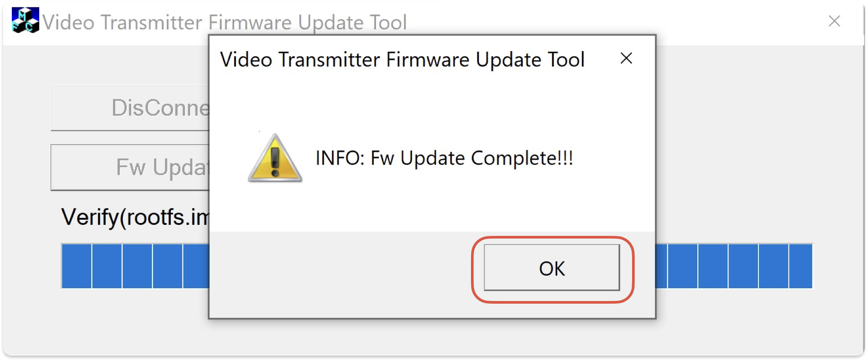Screen dimensions: 868x360
Task: Click the application icon in the title bar
Action: 25,21
